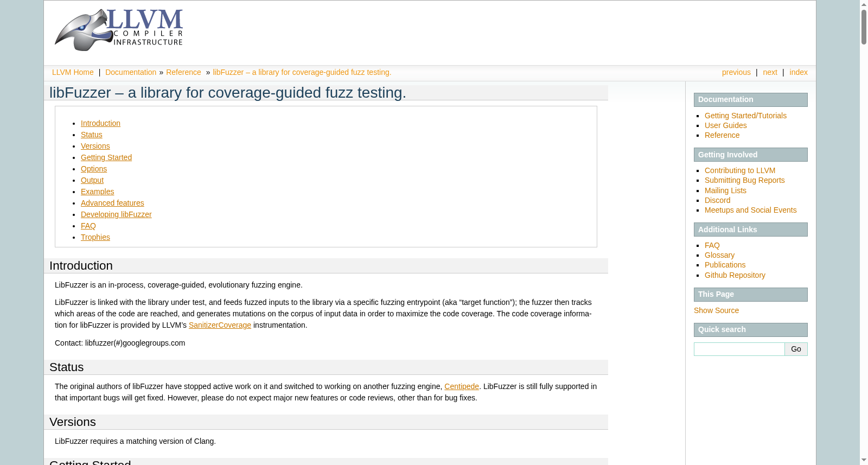The height and width of the screenshot is (465, 868).
Task: Go to the next page link
Action: pos(770,72)
